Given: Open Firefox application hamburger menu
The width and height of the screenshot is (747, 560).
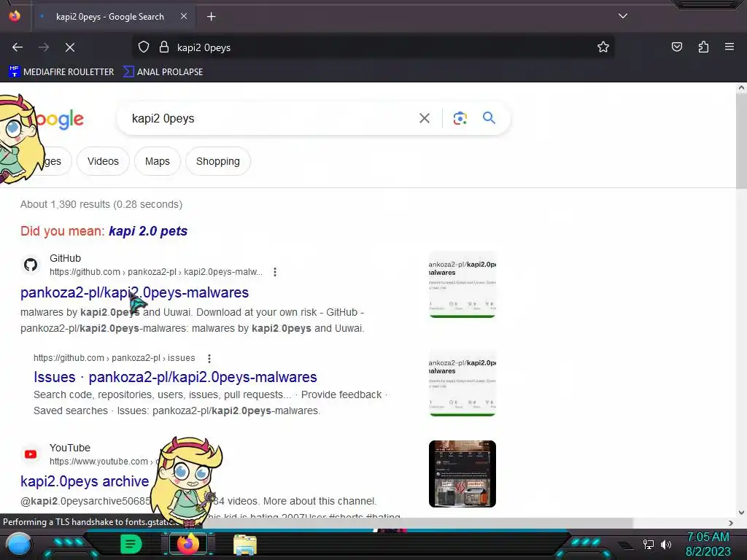Looking at the screenshot, I should (729, 47).
